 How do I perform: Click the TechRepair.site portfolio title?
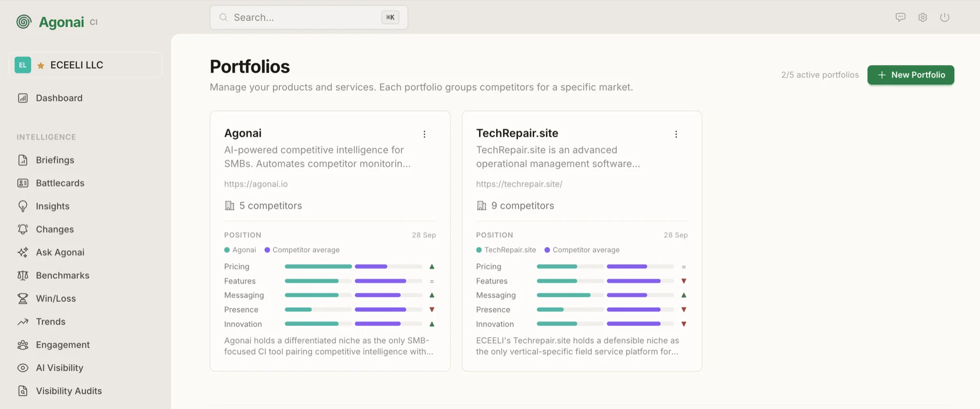pos(517,133)
